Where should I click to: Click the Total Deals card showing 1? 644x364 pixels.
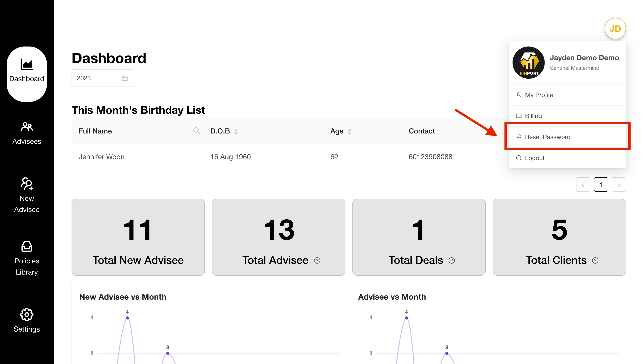(419, 237)
